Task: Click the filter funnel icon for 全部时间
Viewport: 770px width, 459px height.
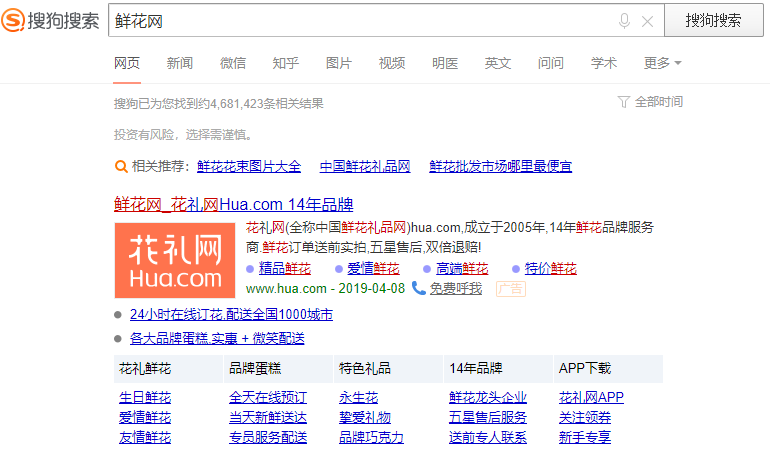Action: [624, 102]
